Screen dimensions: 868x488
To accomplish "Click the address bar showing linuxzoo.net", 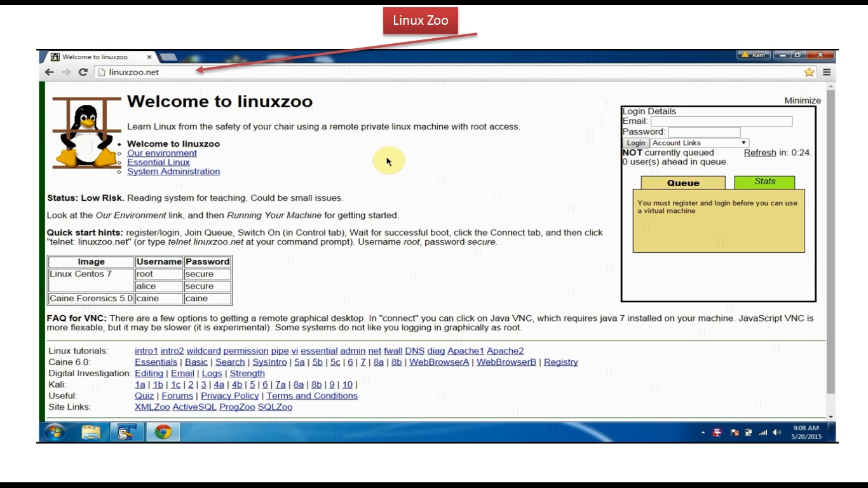I will pyautogui.click(x=448, y=72).
